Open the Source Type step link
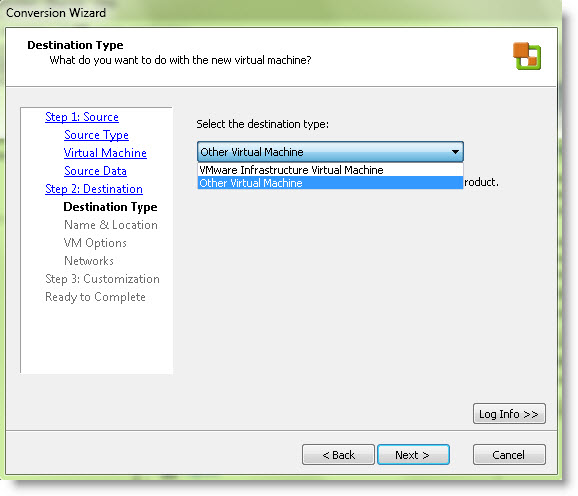This screenshot has height=496, width=578. [96, 135]
